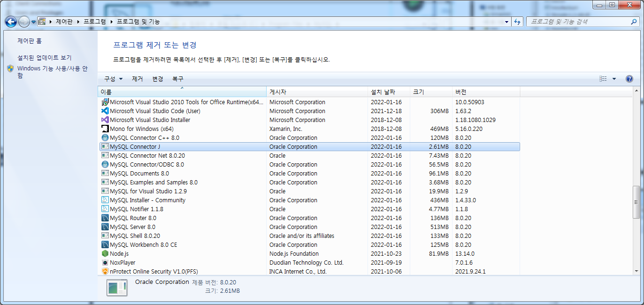Go back with the blue arrow button
Screen dimensions: 644x305
pyautogui.click(x=11, y=22)
